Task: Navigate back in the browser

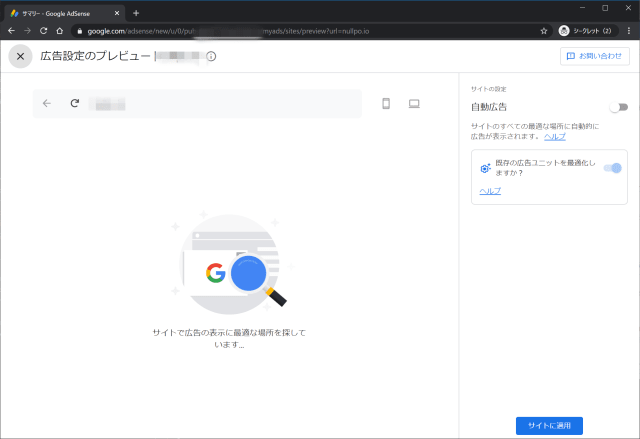Action: (x=11, y=31)
